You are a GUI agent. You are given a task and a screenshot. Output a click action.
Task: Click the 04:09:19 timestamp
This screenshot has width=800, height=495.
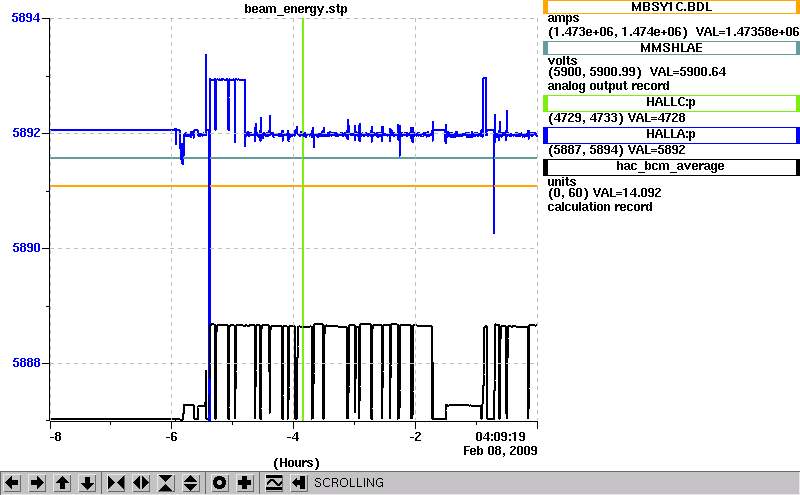501,437
